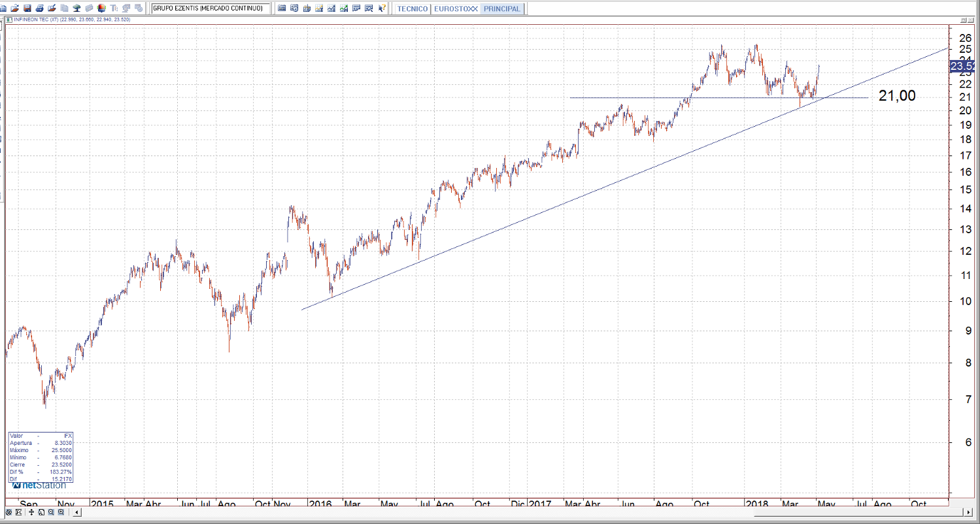Viewport: 980px width, 524px height.
Task: Click the Cierre value 23.5200
Action: click(x=62, y=465)
